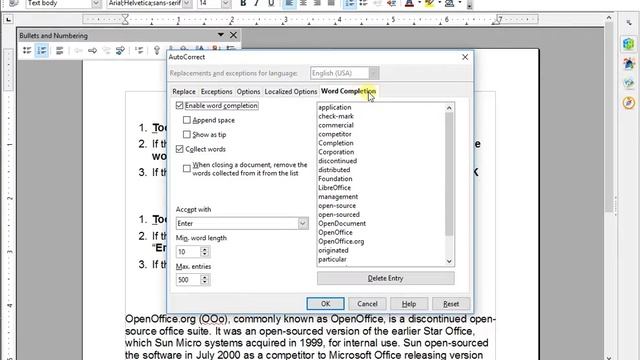Switch to the Localized Options tab
Screen dimensions: 640x360
point(291,91)
